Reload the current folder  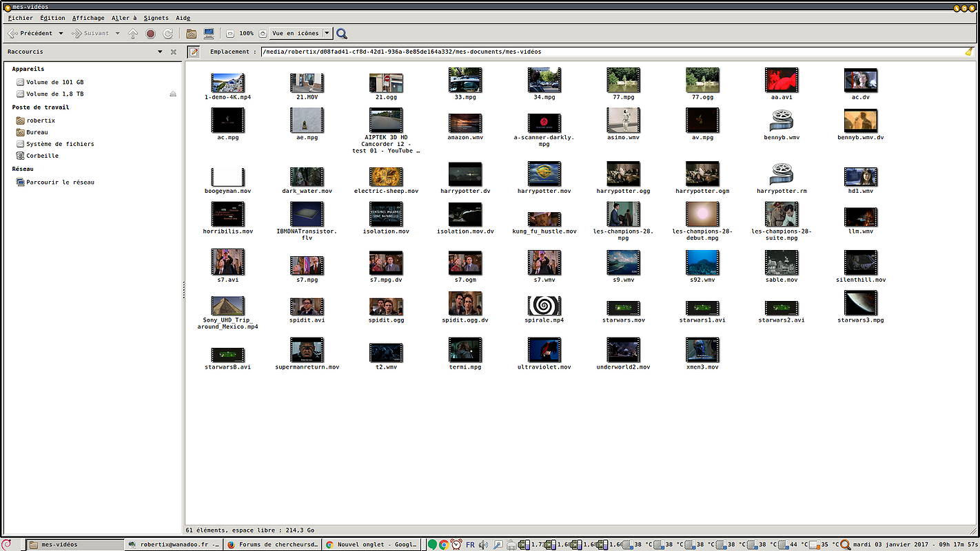click(x=167, y=33)
